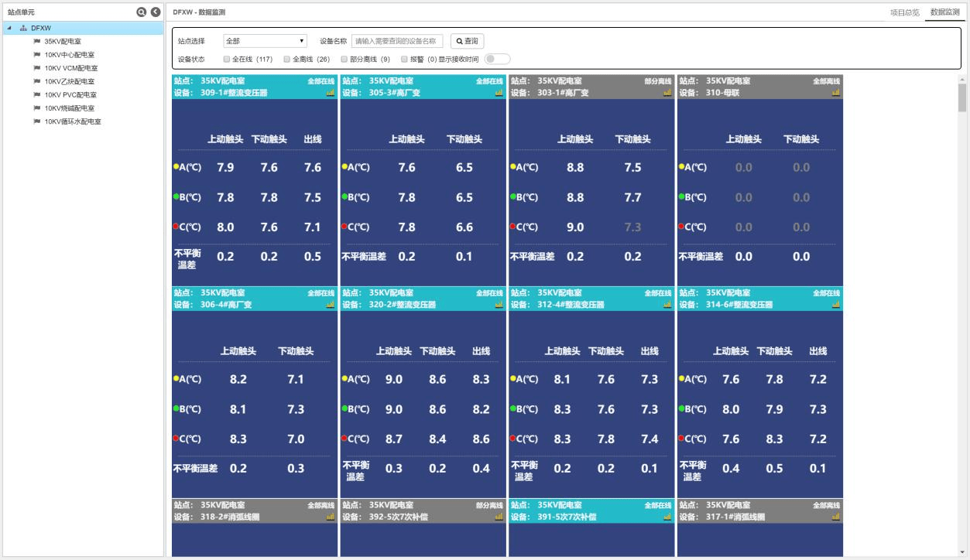
Task: Collapse the DFXW tree node arrow
Action: pos(9,29)
